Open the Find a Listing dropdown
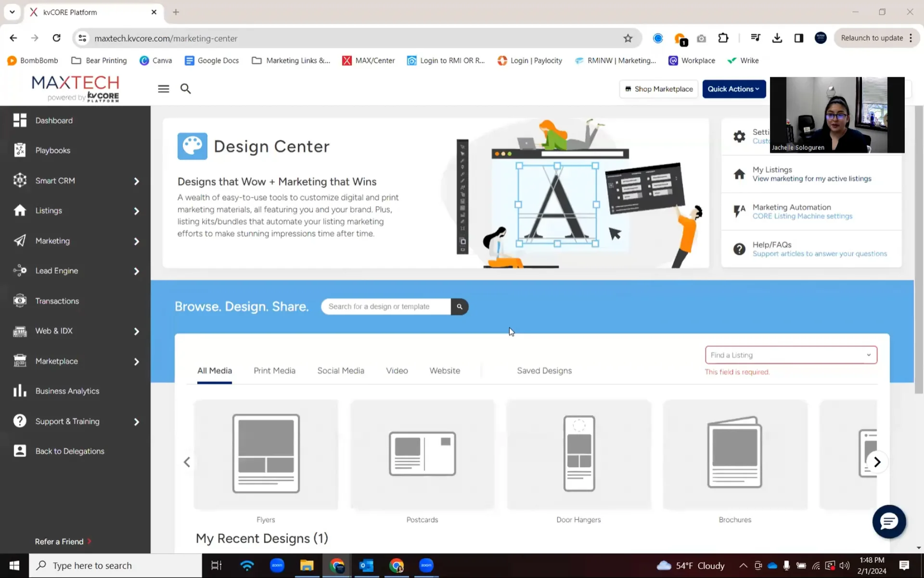Viewport: 924px width, 578px height. (791, 355)
